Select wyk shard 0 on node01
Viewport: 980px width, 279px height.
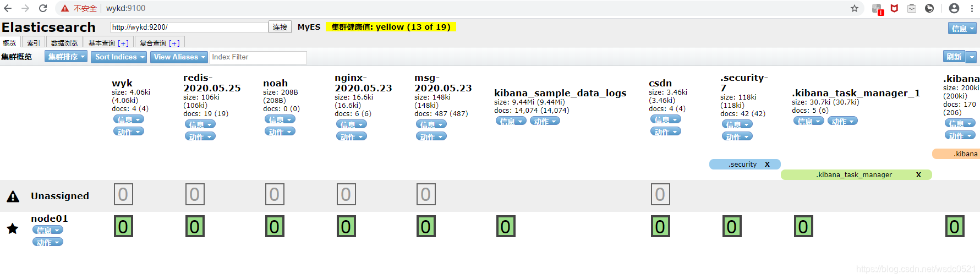click(x=123, y=226)
